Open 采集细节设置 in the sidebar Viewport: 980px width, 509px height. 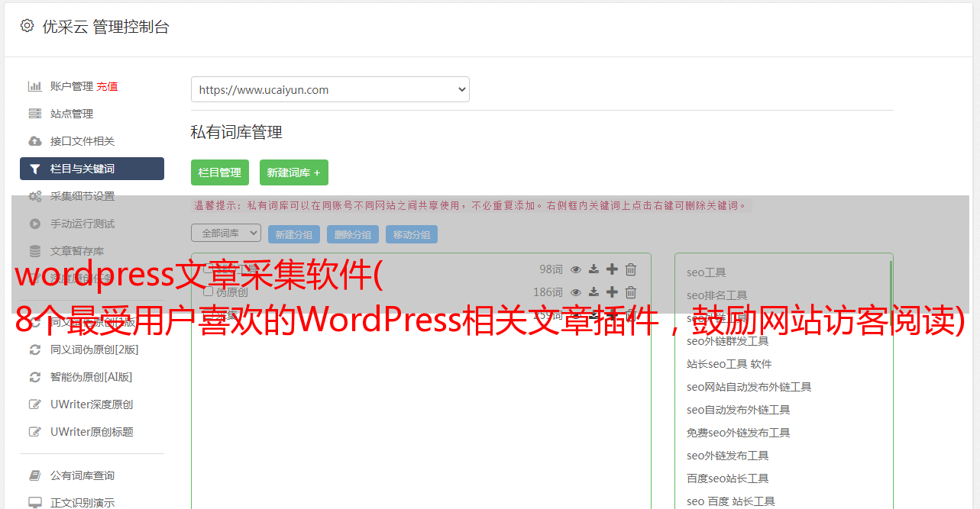pyautogui.click(x=82, y=196)
